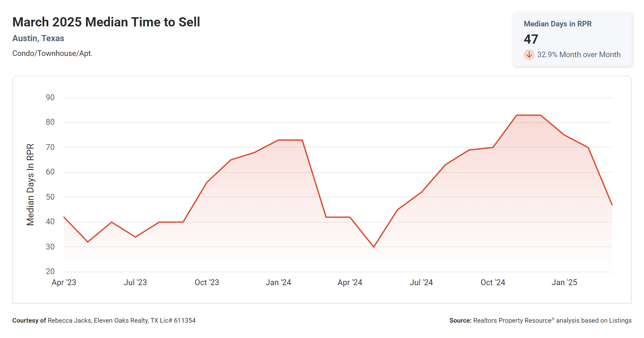This screenshot has height=338, width=644.
Task: Click the Oct '23 x-axis label
Action: [207, 282]
